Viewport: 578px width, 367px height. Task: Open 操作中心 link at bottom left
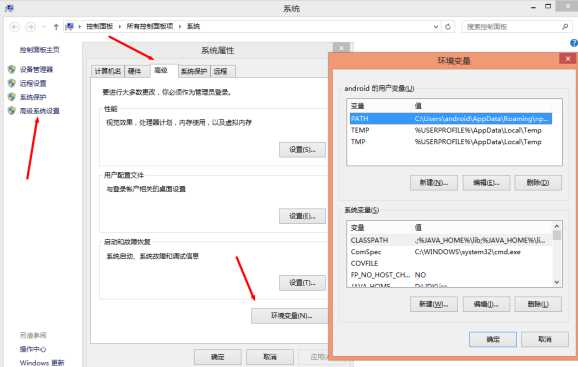tap(33, 349)
